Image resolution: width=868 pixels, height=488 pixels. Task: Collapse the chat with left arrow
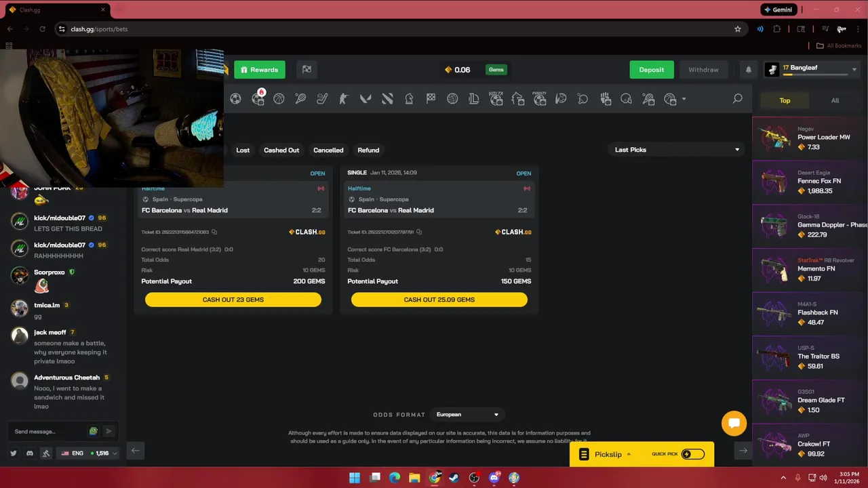coord(136,451)
